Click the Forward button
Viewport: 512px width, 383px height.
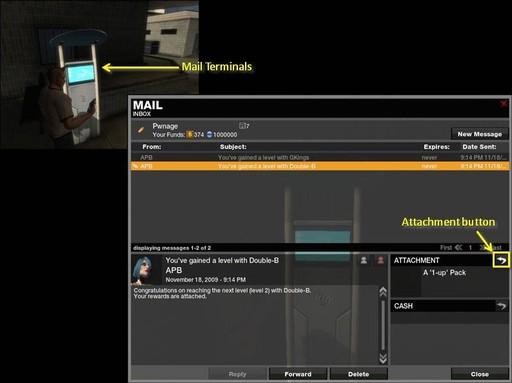tap(298, 374)
